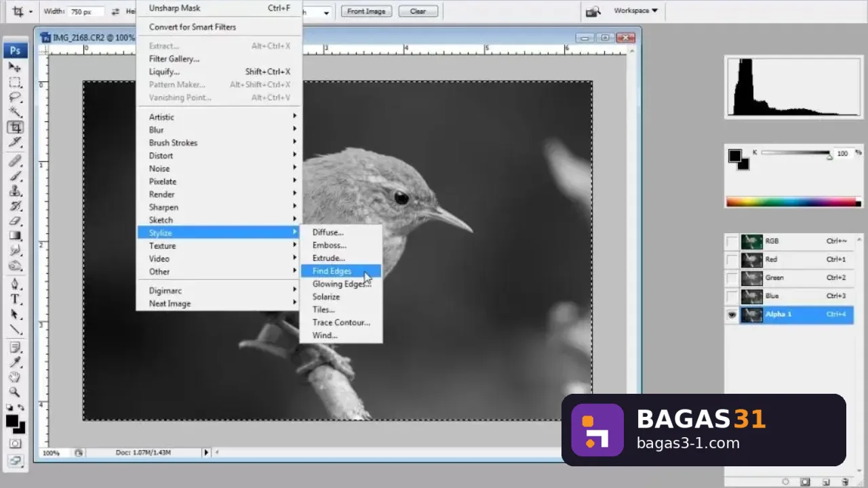This screenshot has height=488, width=868.
Task: Select the Healing Brush tool
Action: pos(15,161)
